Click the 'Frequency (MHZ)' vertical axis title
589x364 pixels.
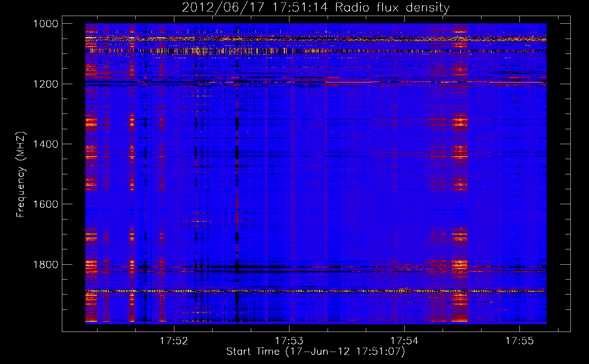(x=21, y=175)
